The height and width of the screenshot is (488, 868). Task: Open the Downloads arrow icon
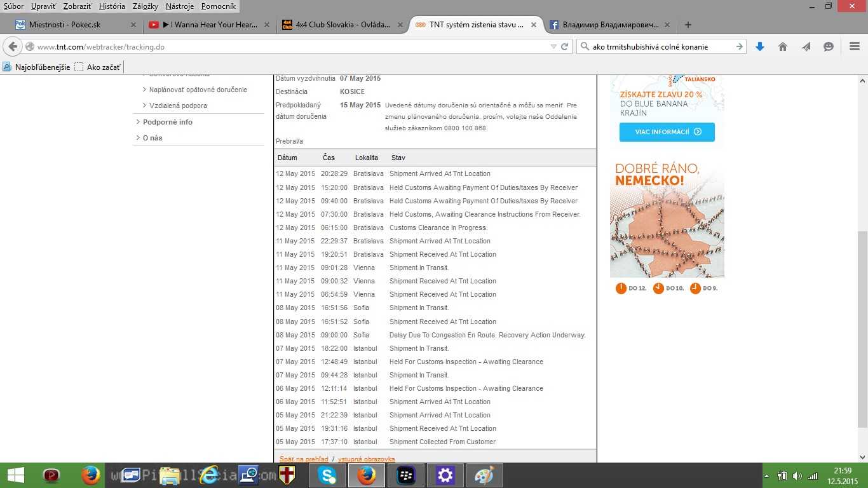tap(760, 46)
